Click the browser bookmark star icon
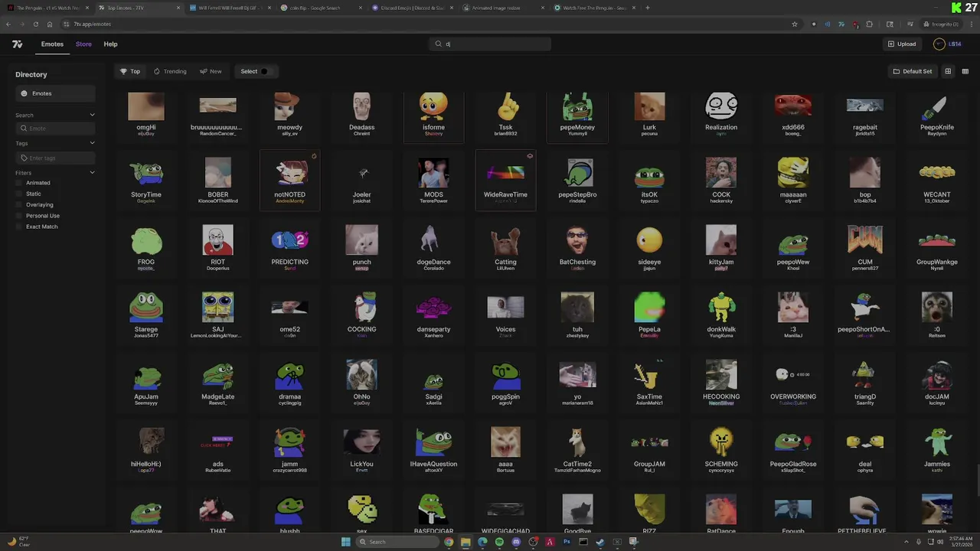The image size is (980, 551). [x=795, y=24]
